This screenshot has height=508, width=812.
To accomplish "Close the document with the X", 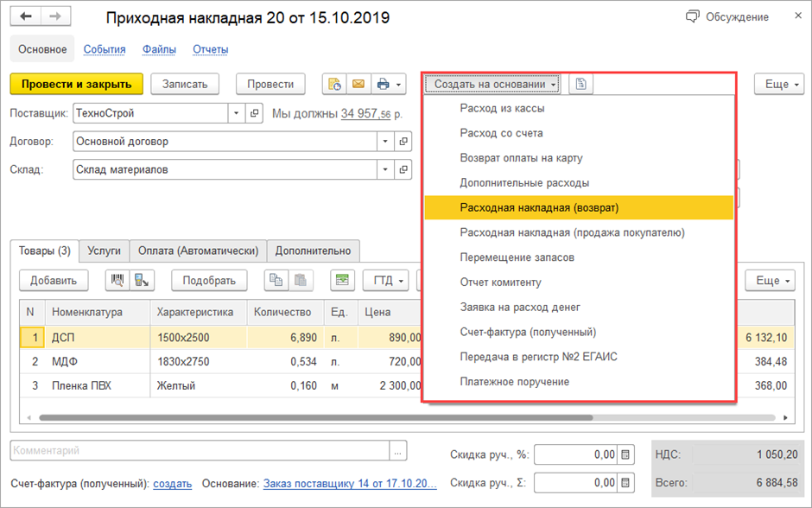I will [x=798, y=16].
